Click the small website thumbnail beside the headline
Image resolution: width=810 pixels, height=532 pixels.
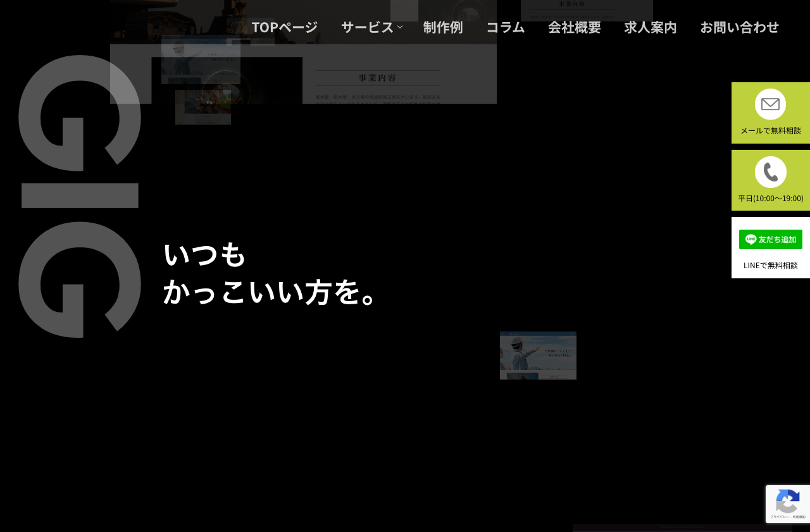[x=538, y=355]
